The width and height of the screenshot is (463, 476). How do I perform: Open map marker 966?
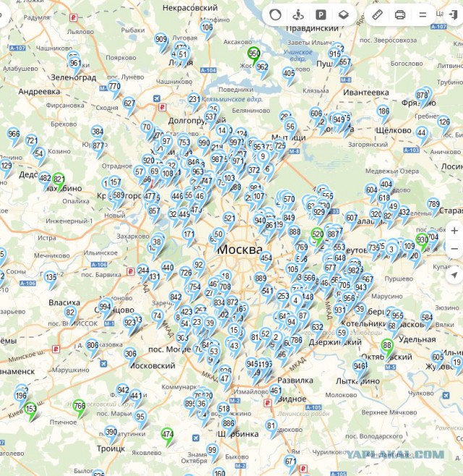coord(14,134)
